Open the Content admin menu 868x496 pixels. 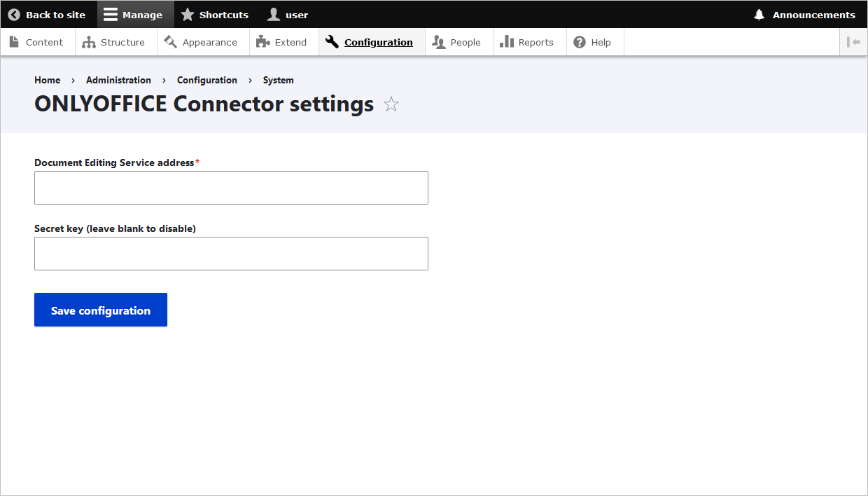tap(38, 42)
